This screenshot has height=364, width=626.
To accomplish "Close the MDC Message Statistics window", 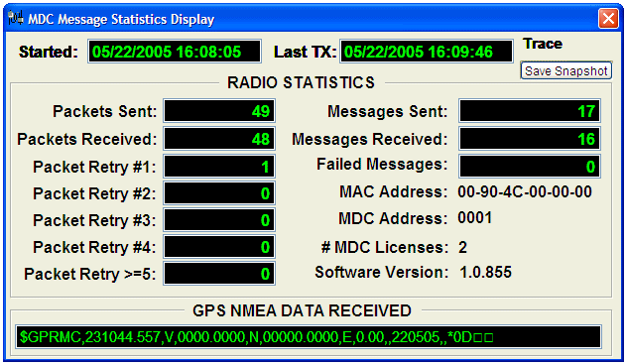I will 608,19.
